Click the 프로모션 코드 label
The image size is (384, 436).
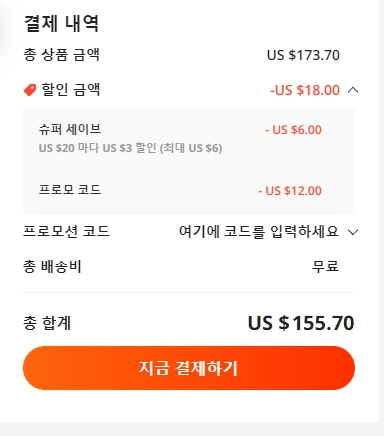(x=66, y=231)
